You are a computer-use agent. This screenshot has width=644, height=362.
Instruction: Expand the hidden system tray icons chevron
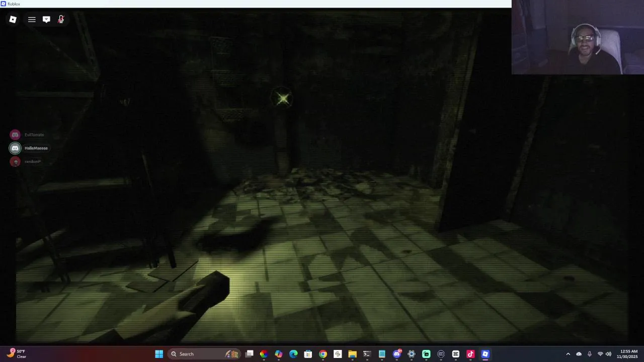[x=568, y=354]
